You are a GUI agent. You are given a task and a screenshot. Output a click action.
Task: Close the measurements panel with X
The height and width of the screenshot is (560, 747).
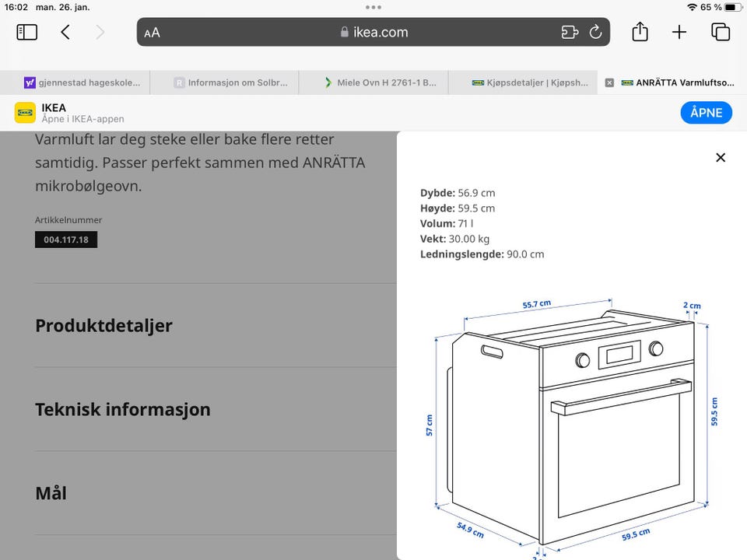click(x=721, y=158)
